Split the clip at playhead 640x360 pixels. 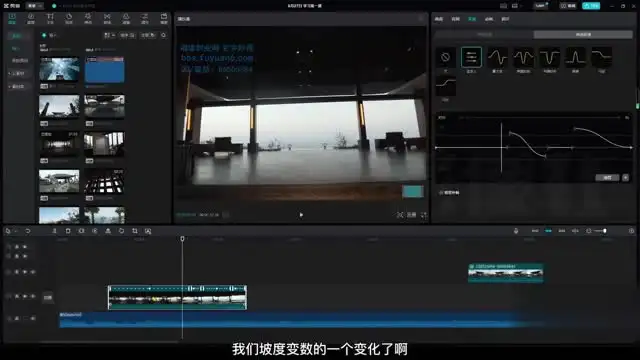click(54, 231)
